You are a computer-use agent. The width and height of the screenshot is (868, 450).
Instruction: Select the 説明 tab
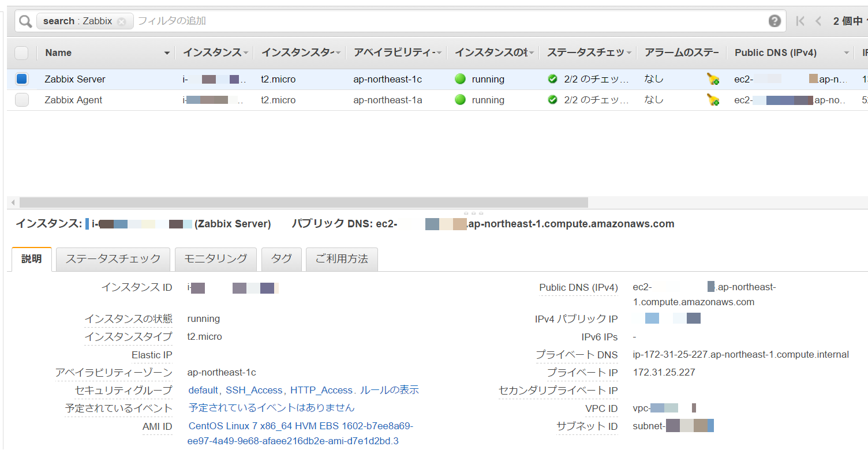click(x=32, y=259)
